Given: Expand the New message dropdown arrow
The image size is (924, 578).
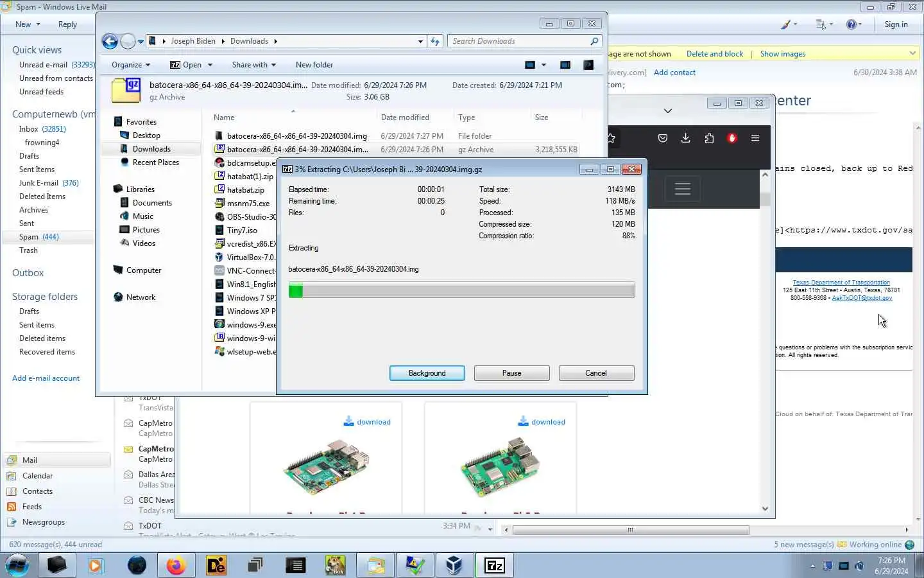Looking at the screenshot, I should [38, 24].
